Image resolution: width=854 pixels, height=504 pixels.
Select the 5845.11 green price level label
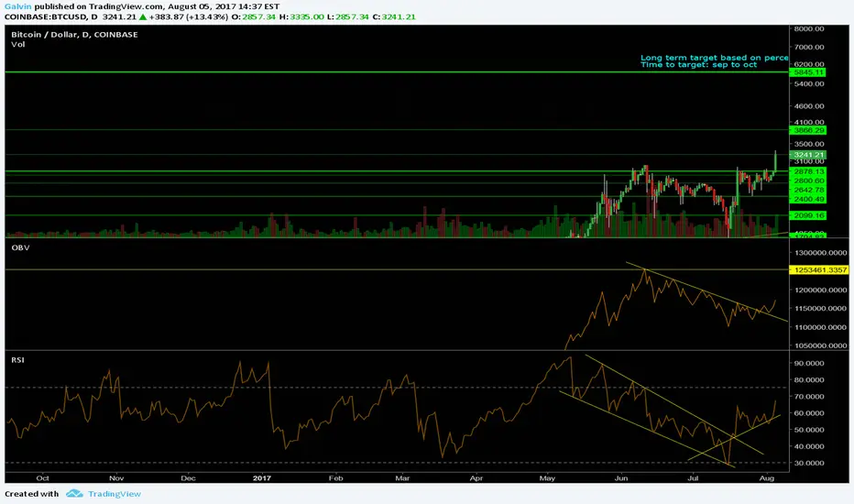(807, 72)
